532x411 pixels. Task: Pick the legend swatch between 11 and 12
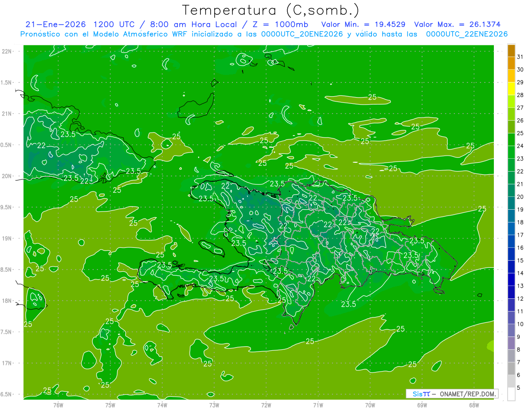(511, 305)
